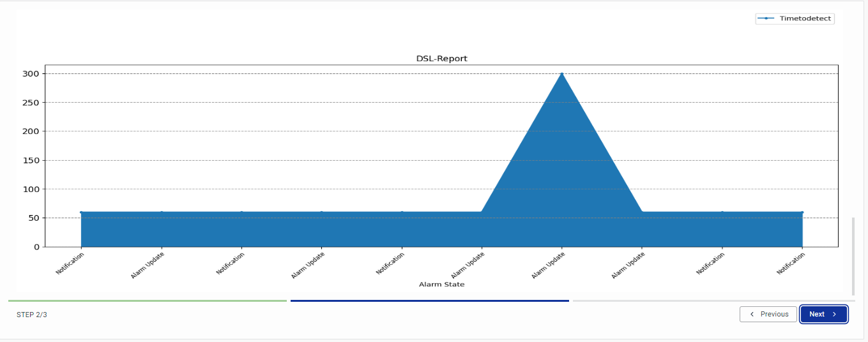Click the DSL-Report chart title
Image resolution: width=868 pixels, height=342 pixels.
click(441, 59)
